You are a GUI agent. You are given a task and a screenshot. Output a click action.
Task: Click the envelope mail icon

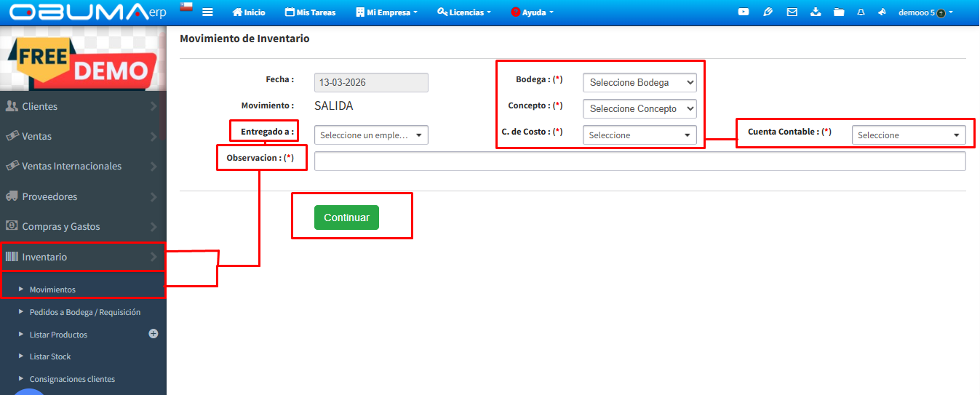pos(792,12)
